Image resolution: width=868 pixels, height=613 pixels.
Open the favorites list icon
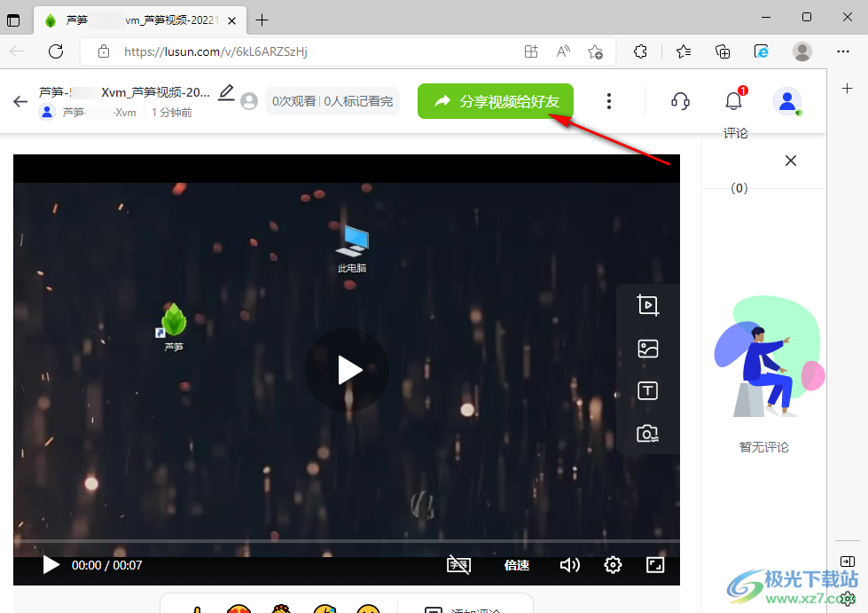click(x=684, y=51)
